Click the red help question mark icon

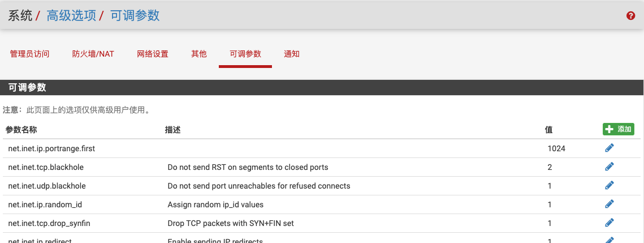point(631,16)
